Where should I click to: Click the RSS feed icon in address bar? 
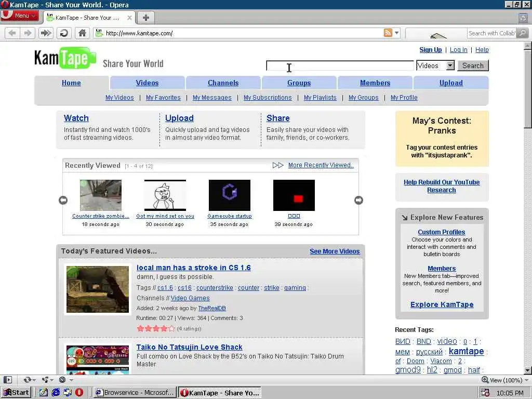click(x=388, y=33)
